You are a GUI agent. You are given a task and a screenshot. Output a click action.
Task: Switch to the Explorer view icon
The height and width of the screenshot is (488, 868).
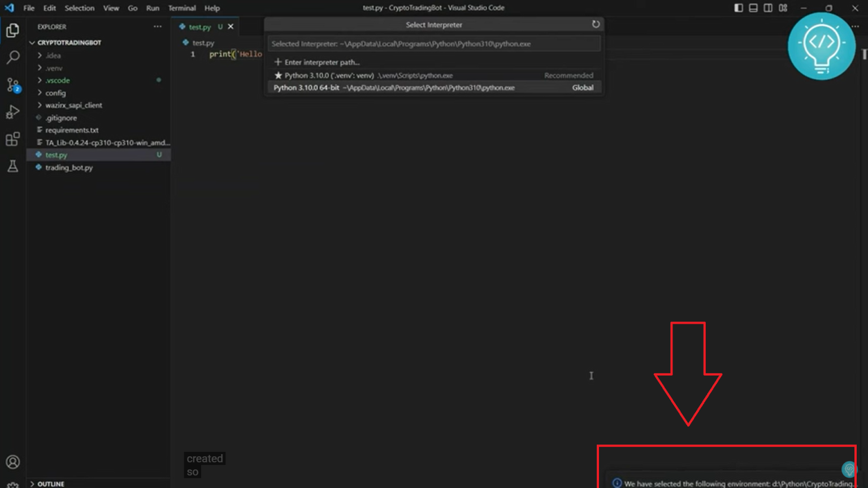[x=12, y=30]
